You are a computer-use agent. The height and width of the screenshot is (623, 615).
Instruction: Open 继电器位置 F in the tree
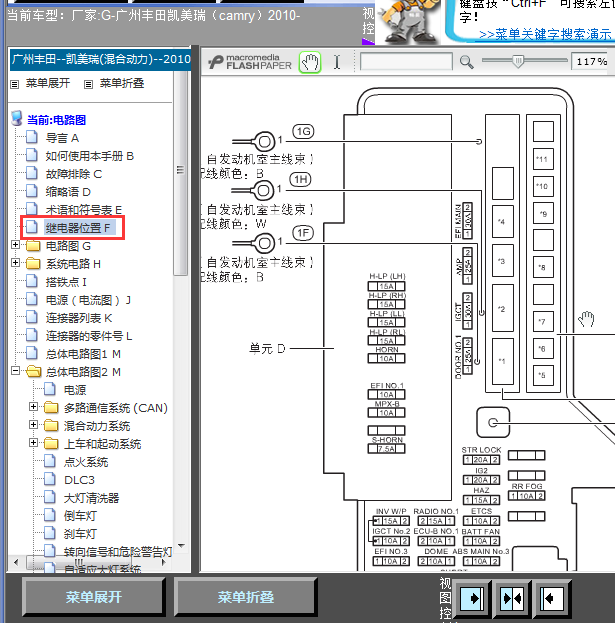click(78, 228)
